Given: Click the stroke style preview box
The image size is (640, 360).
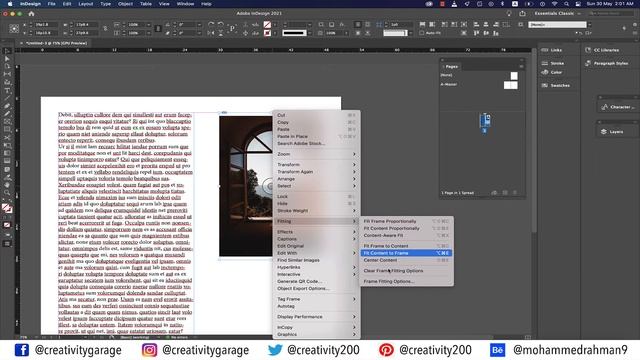Looking at the screenshot, I should click(x=294, y=33).
